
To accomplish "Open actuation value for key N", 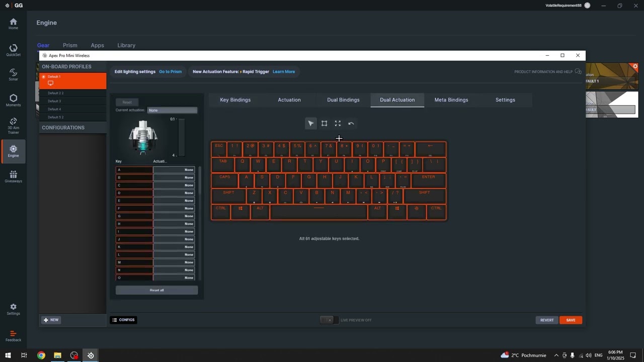I will (174, 270).
